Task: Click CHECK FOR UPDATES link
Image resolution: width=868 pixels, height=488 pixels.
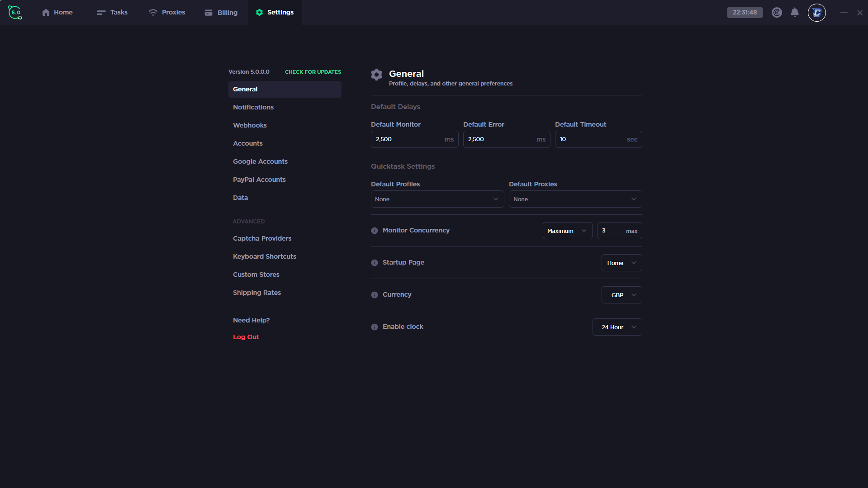Action: tap(313, 72)
